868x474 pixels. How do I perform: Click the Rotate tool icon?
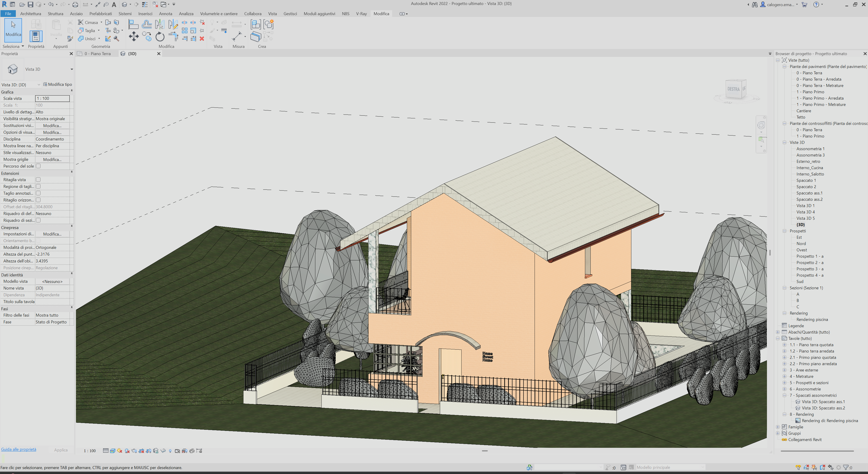point(160,36)
